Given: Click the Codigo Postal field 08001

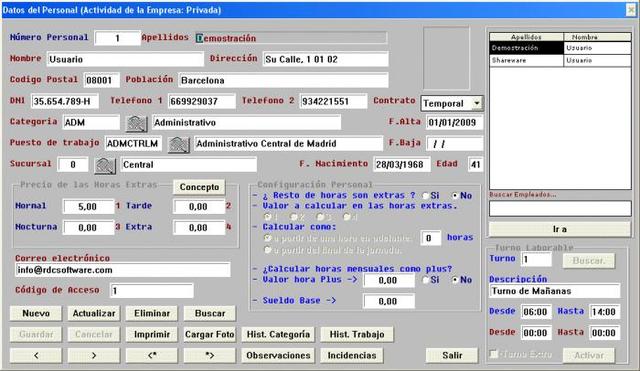Looking at the screenshot, I should pos(102,80).
